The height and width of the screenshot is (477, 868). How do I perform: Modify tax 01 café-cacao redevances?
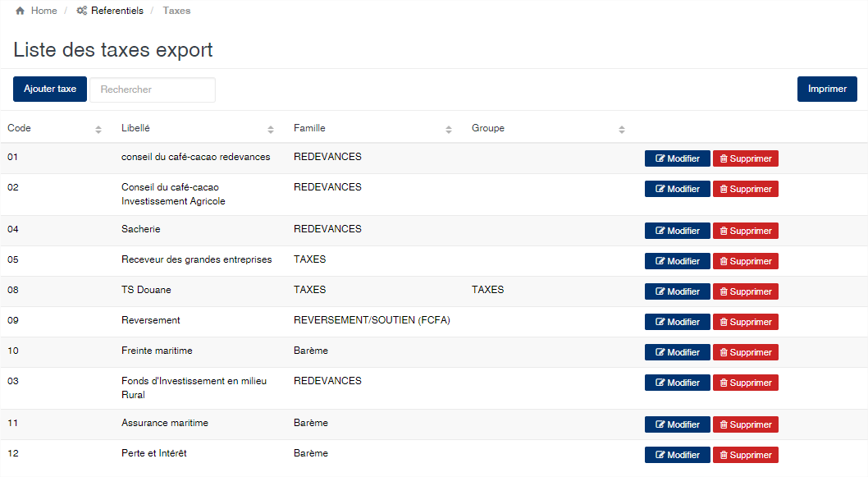tap(677, 158)
